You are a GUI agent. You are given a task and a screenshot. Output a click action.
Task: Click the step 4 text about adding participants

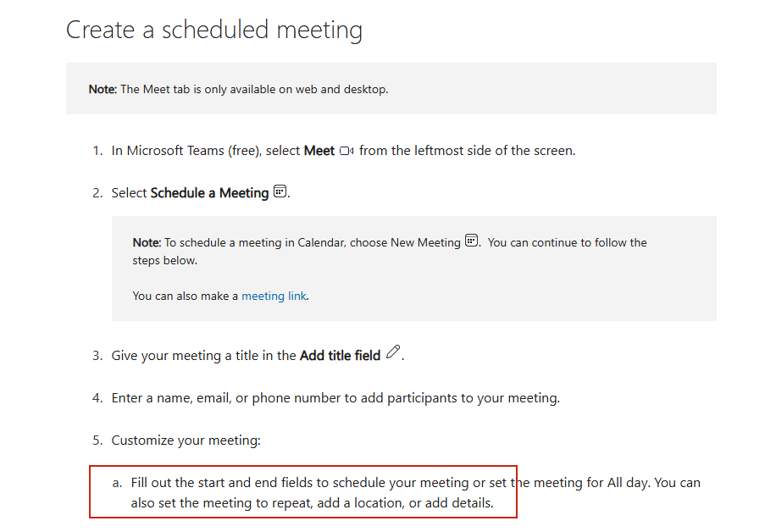[x=335, y=398]
